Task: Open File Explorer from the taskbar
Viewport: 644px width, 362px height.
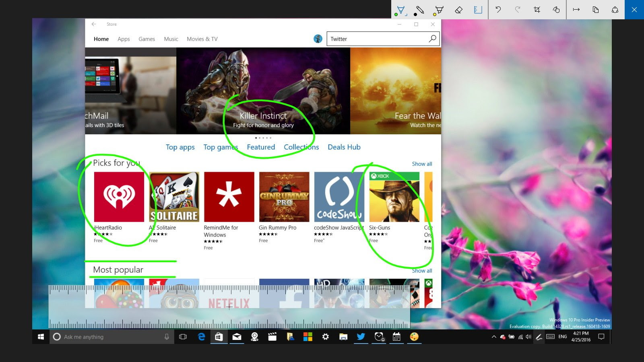Action: coord(343,337)
